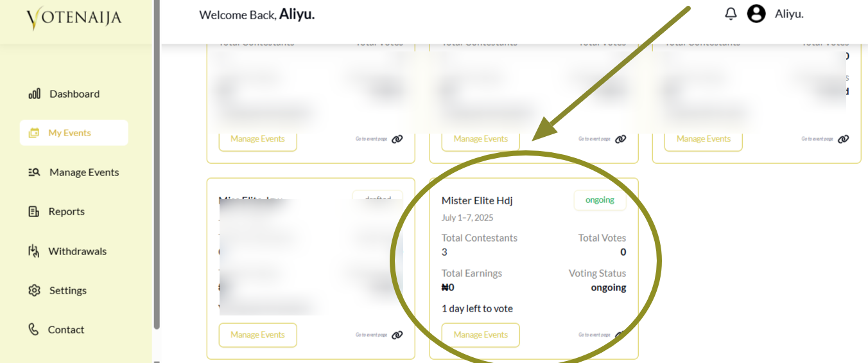868x363 pixels.
Task: Click the top-middle card's event page link icon
Action: [620, 139]
